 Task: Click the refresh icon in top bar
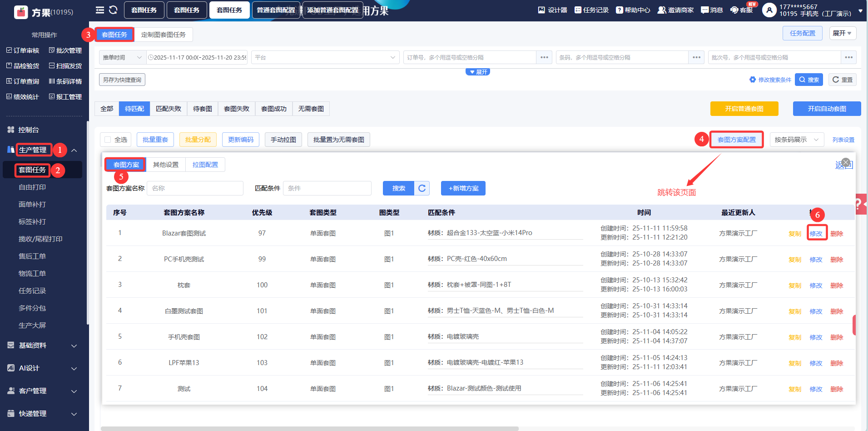[x=114, y=10]
